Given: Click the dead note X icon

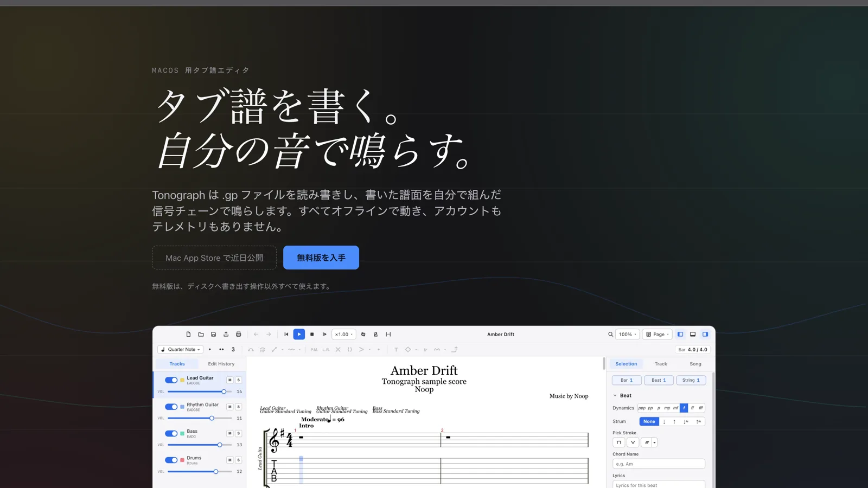Looking at the screenshot, I should 338,350.
